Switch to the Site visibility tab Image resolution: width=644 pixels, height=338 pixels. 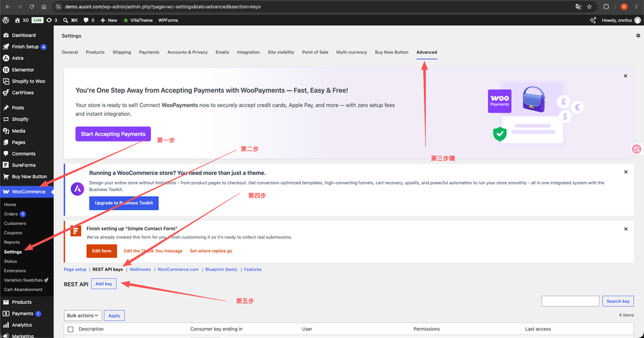click(281, 52)
